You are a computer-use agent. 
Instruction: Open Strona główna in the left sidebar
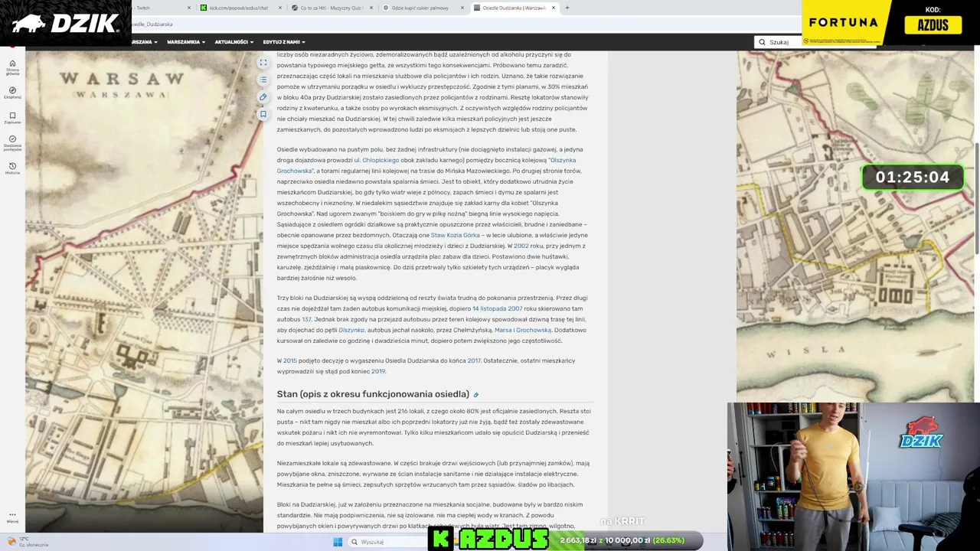12,67
